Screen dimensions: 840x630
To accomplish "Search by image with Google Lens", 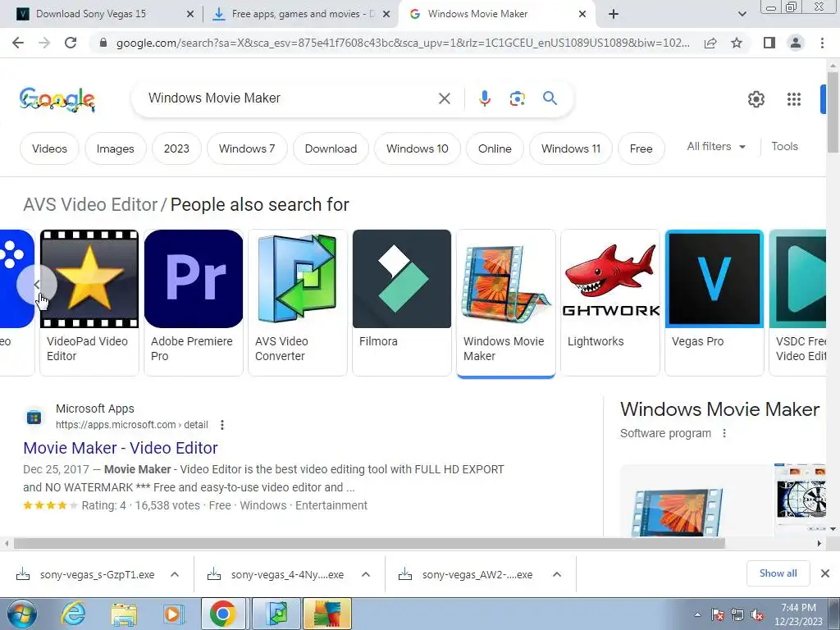I will [517, 98].
